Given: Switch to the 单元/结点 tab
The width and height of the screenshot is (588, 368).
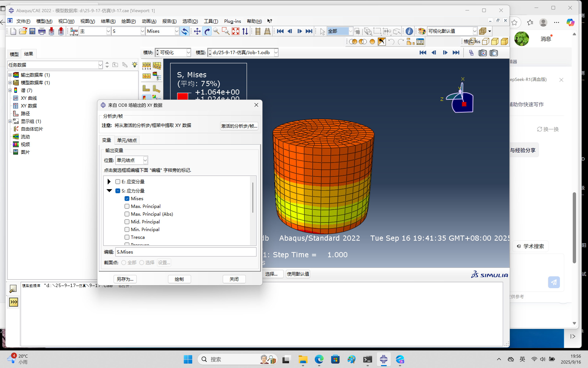Looking at the screenshot, I should tap(127, 140).
